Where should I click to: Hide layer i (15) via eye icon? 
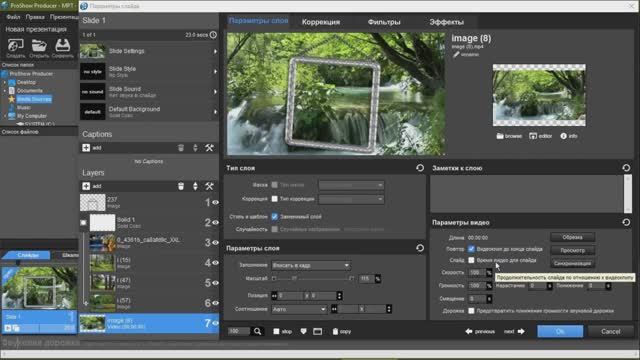215,262
